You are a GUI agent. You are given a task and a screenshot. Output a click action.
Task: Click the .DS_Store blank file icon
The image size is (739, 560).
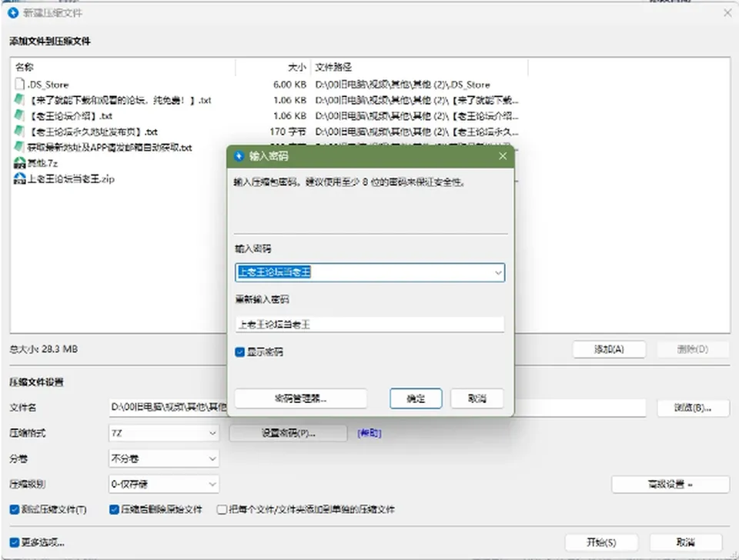tap(19, 85)
